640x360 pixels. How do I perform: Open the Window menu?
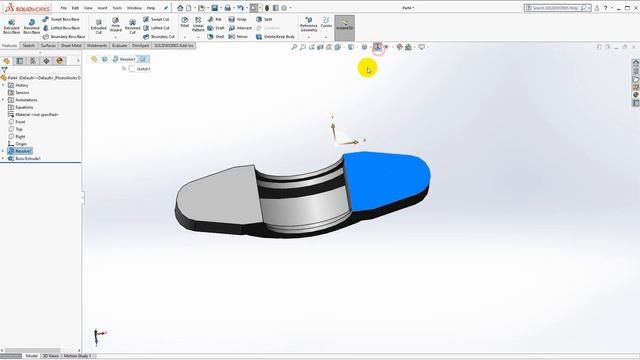point(134,8)
